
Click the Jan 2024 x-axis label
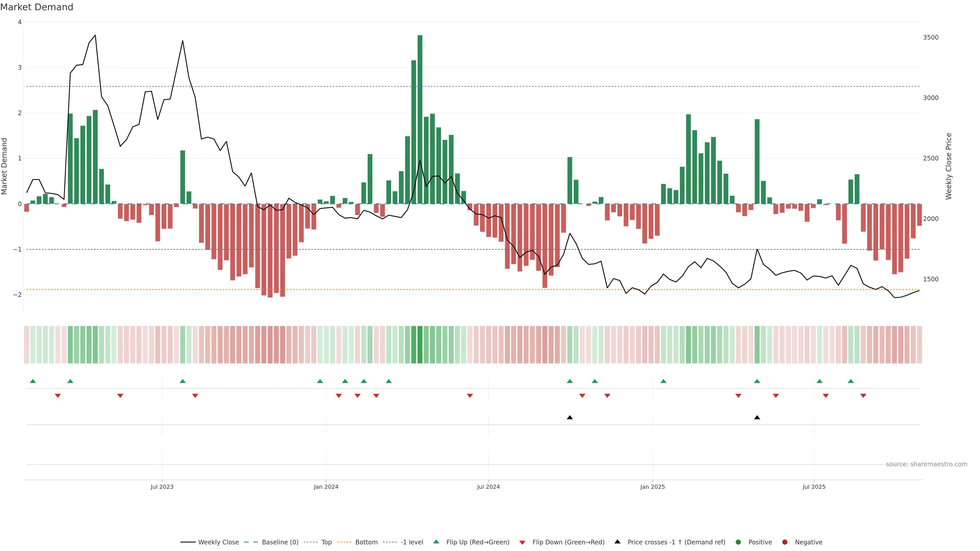click(x=326, y=487)
